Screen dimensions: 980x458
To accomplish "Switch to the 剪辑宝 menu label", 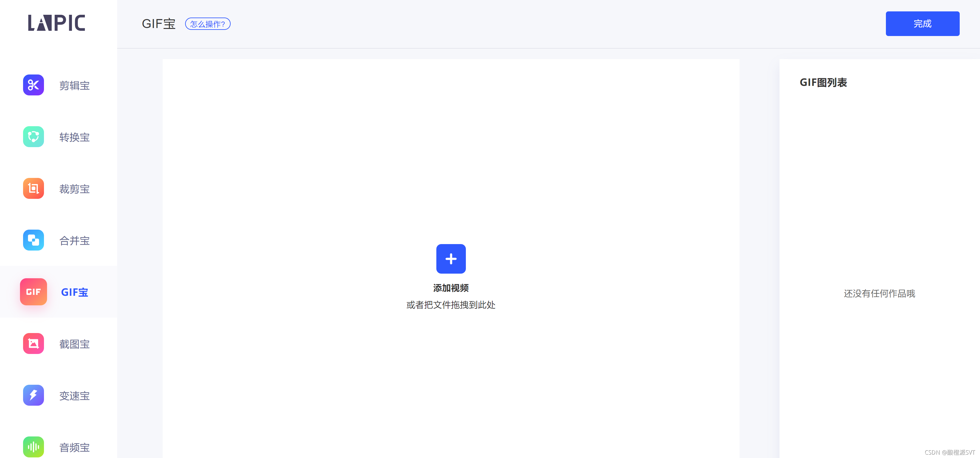I will point(74,85).
